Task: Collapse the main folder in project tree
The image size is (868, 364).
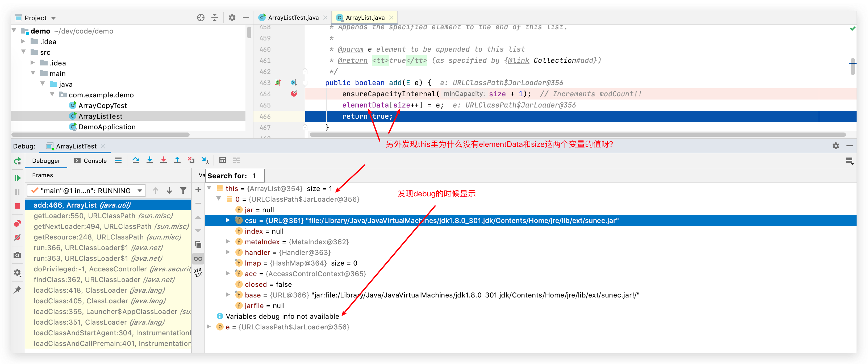Action: [x=33, y=73]
